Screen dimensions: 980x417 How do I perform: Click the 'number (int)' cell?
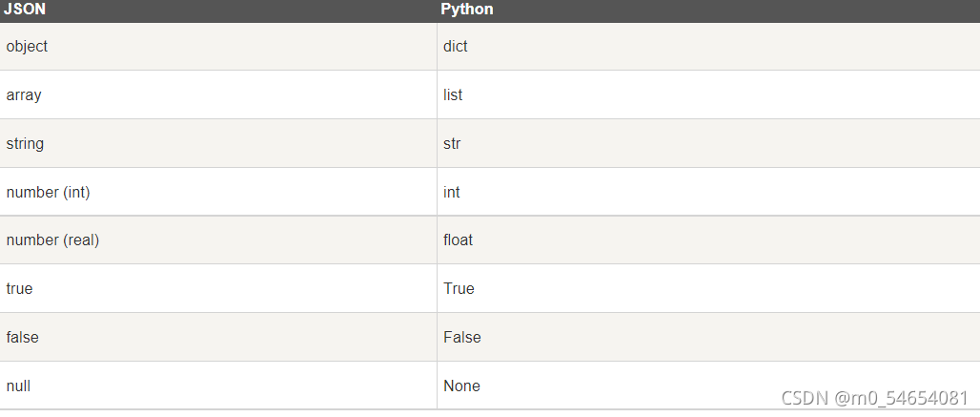[x=48, y=192]
